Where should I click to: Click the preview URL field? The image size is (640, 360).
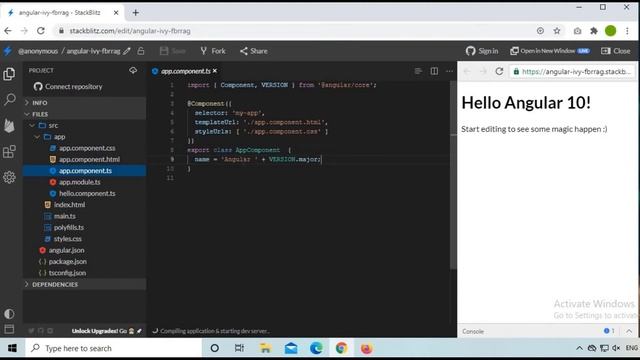(572, 71)
